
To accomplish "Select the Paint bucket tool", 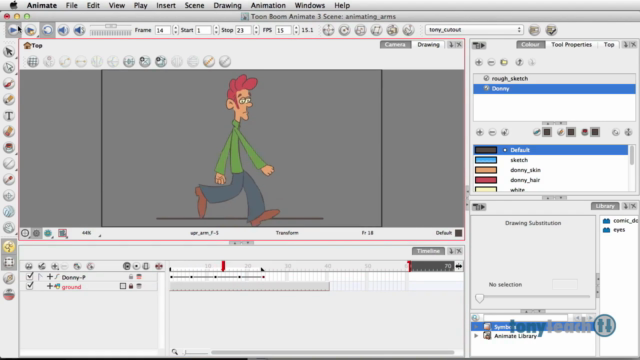I will pyautogui.click(x=9, y=147).
